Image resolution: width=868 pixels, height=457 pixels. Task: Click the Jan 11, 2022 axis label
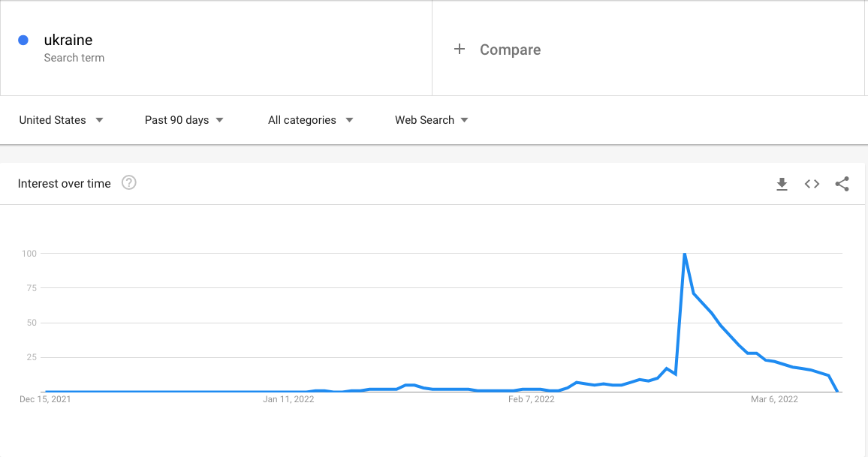288,399
